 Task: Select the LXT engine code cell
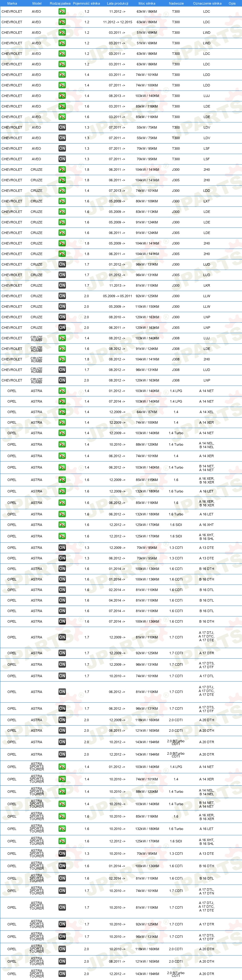click(207, 201)
